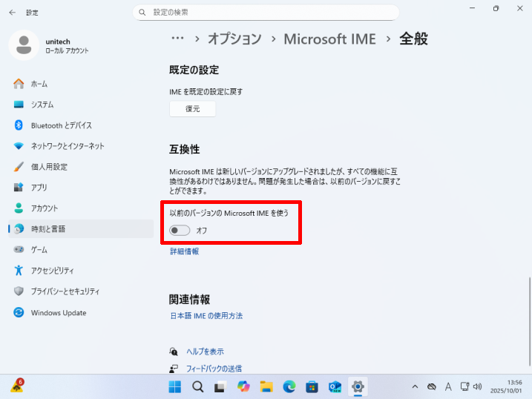Click the 復元 restore button
The width and height of the screenshot is (532, 399).
pyautogui.click(x=192, y=109)
